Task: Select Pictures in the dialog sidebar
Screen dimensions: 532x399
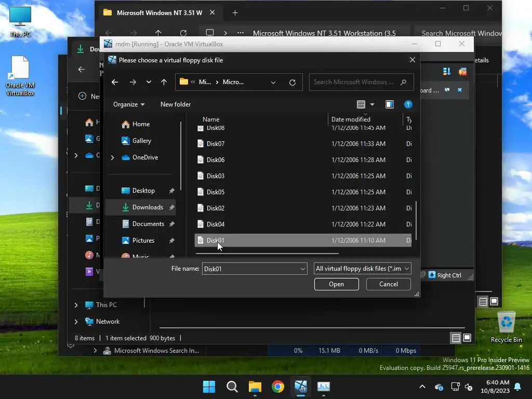Action: (143, 241)
